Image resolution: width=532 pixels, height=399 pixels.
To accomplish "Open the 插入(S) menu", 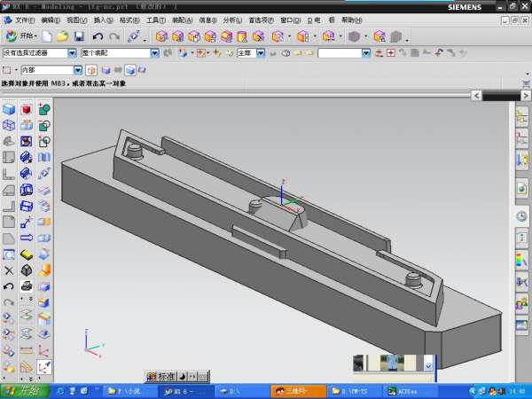I will [103, 20].
